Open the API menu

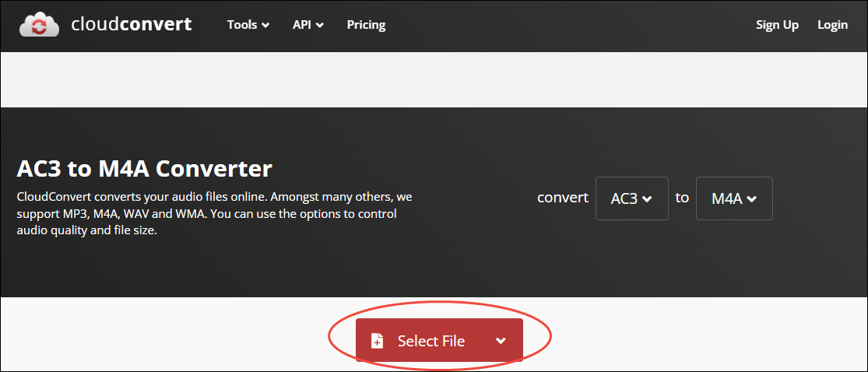pos(307,25)
